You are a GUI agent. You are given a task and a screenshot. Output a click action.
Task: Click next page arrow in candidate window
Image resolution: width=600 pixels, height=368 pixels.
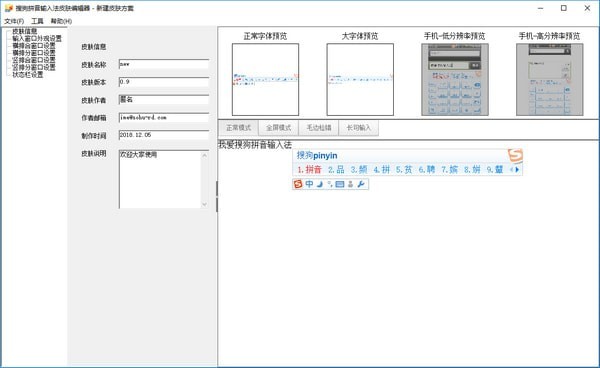pyautogui.click(x=517, y=169)
